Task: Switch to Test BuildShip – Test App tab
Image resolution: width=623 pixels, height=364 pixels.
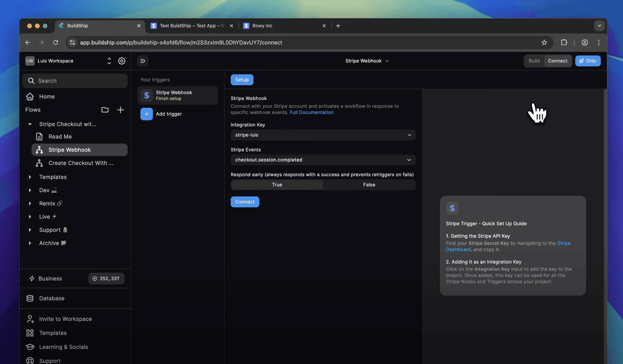Action: (192, 26)
